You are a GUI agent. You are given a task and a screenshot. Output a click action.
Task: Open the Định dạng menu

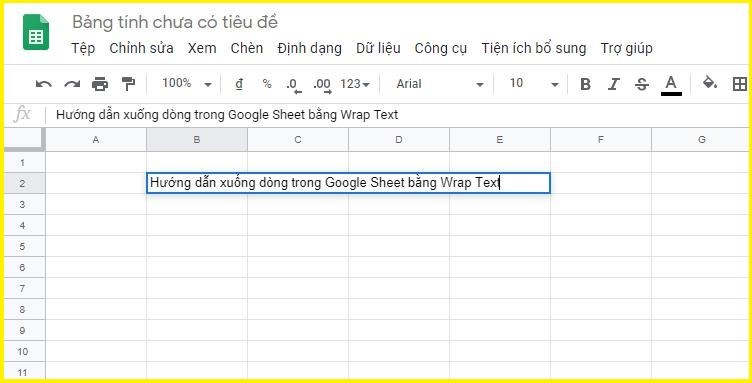pyautogui.click(x=309, y=48)
